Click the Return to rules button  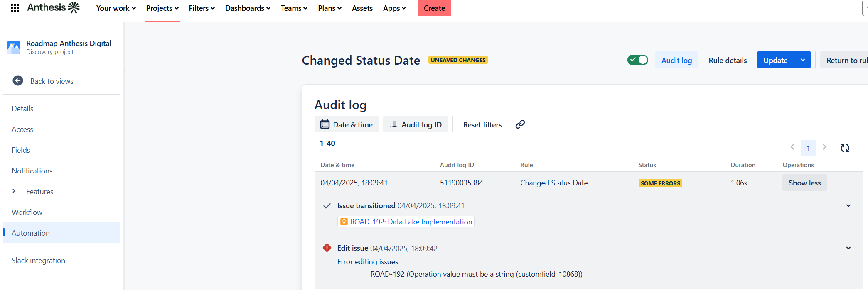[x=844, y=60]
